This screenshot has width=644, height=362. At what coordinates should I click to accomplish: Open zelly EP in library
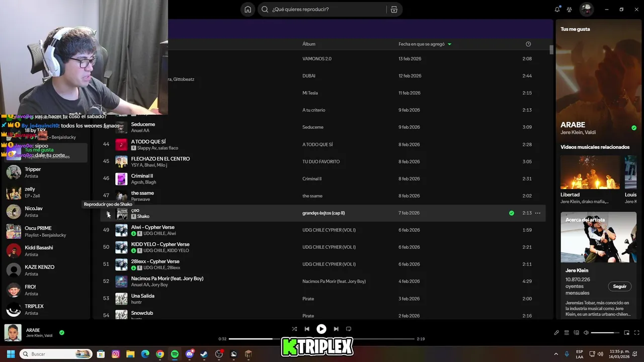tap(45, 192)
